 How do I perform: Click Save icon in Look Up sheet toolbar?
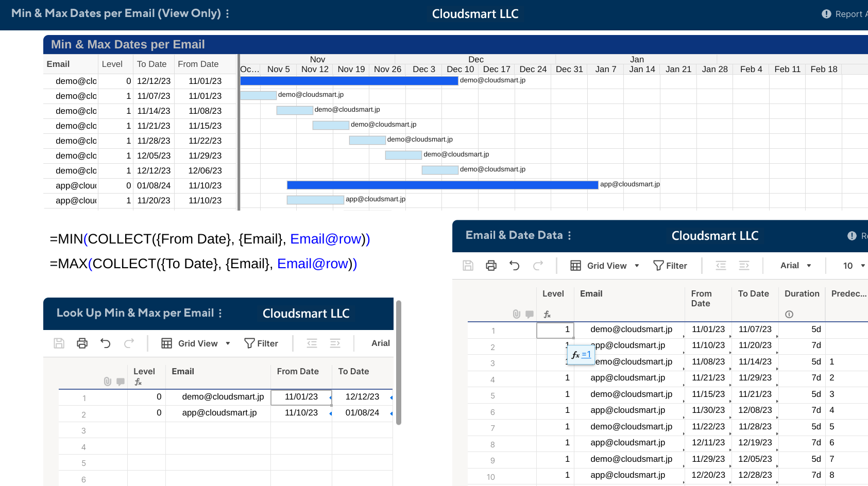coord(59,343)
